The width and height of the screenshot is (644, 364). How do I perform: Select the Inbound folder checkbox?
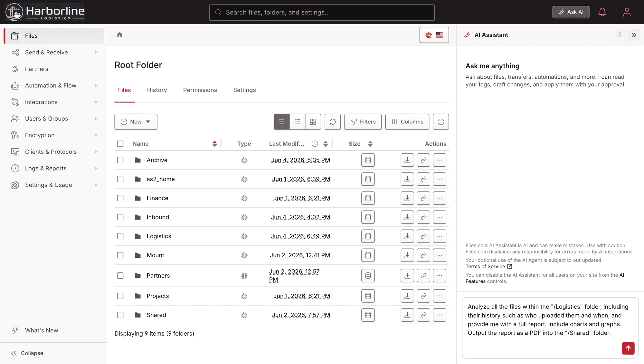pyautogui.click(x=120, y=217)
